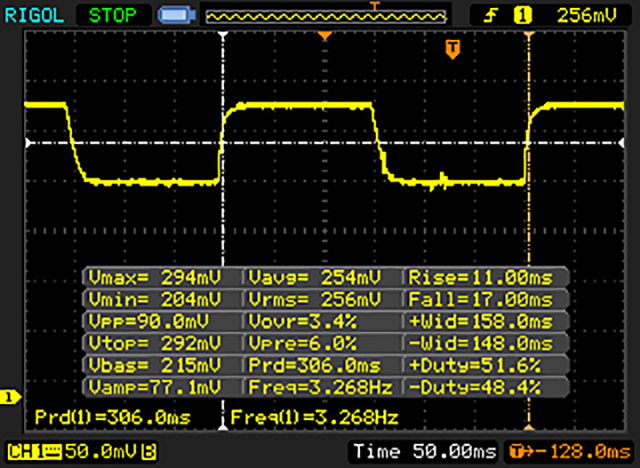Click the Freq=3.268Hz table measurement
Screen dimensions: 640x468
320,387
